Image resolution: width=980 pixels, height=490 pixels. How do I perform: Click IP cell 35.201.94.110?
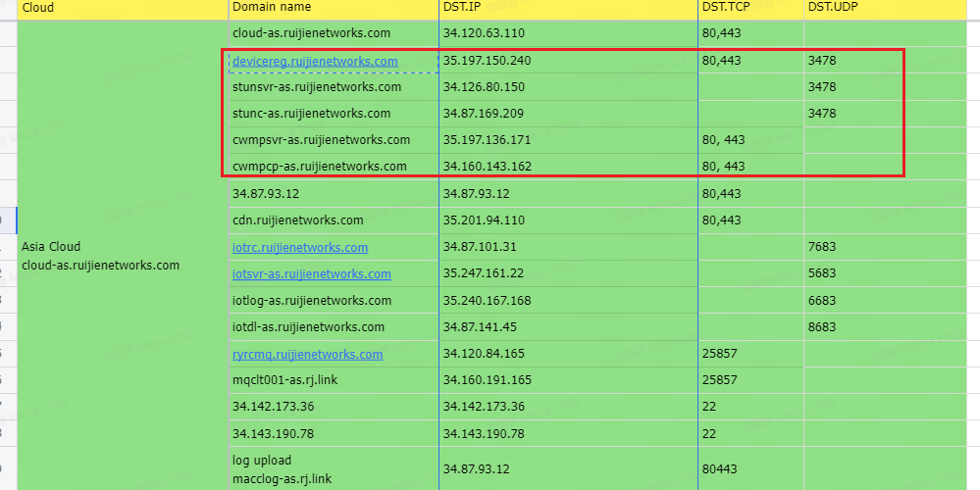tap(568, 220)
